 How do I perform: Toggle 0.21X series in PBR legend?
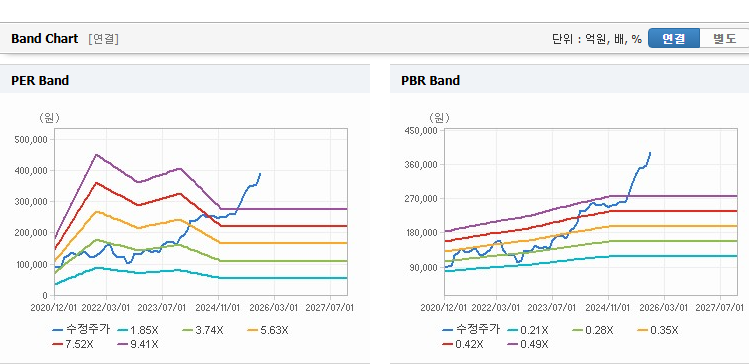[528, 330]
